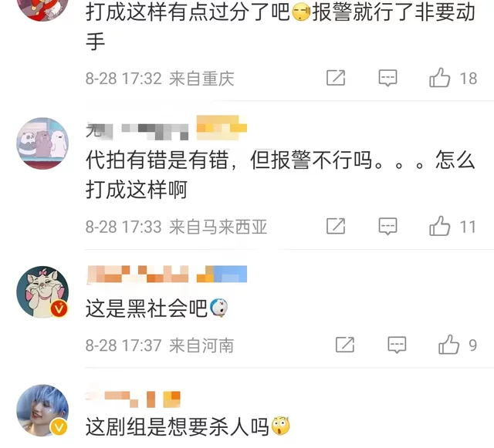The width and height of the screenshot is (494, 448).
Task: Tap the blue-orange badge on the cat user
Action: tap(222, 274)
